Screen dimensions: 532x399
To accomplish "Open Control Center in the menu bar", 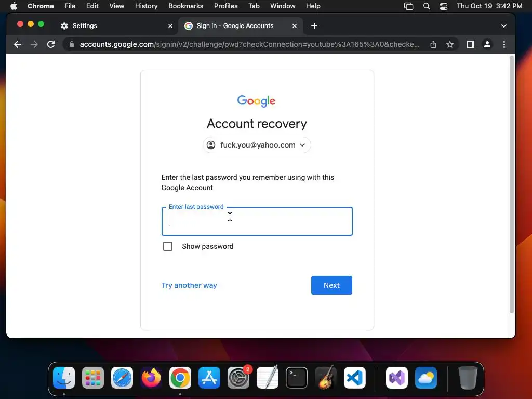I will (444, 6).
